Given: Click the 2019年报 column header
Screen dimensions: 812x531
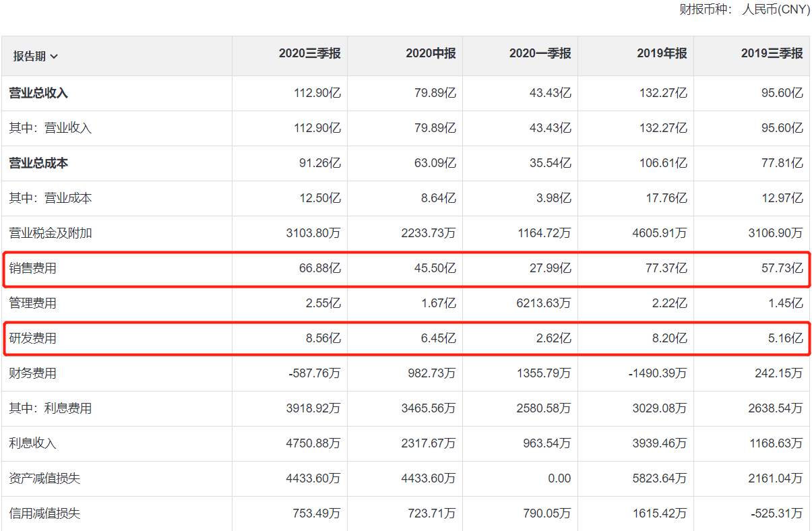Looking at the screenshot, I should tap(662, 53).
